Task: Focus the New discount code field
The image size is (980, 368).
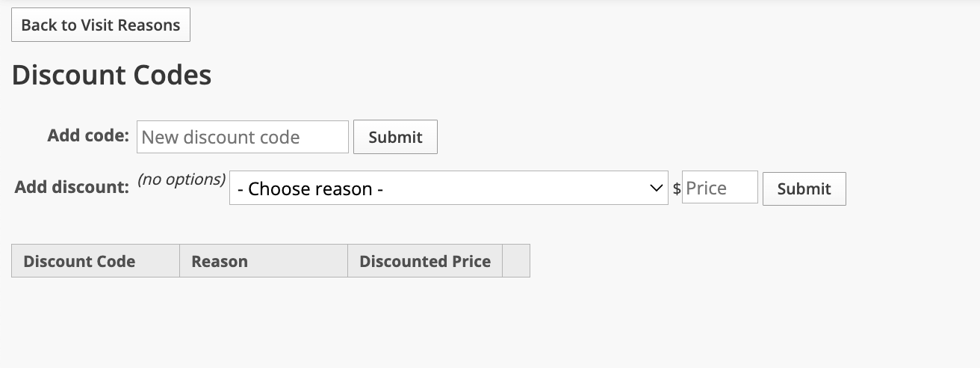Action: point(242,137)
